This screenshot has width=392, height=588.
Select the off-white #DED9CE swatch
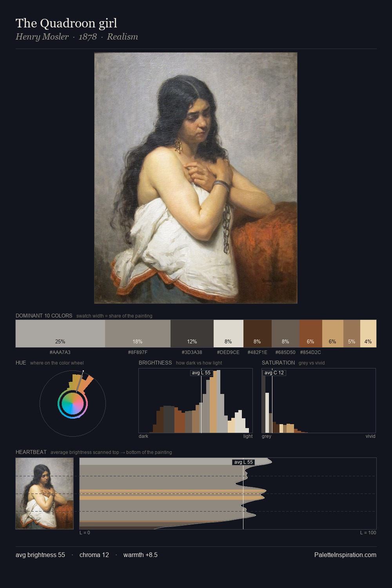(x=229, y=334)
